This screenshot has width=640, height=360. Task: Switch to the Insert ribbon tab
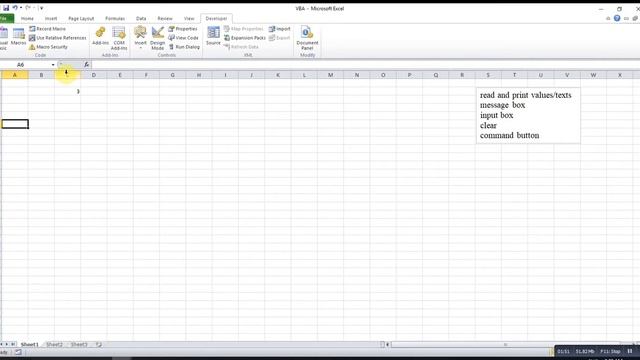click(51, 18)
